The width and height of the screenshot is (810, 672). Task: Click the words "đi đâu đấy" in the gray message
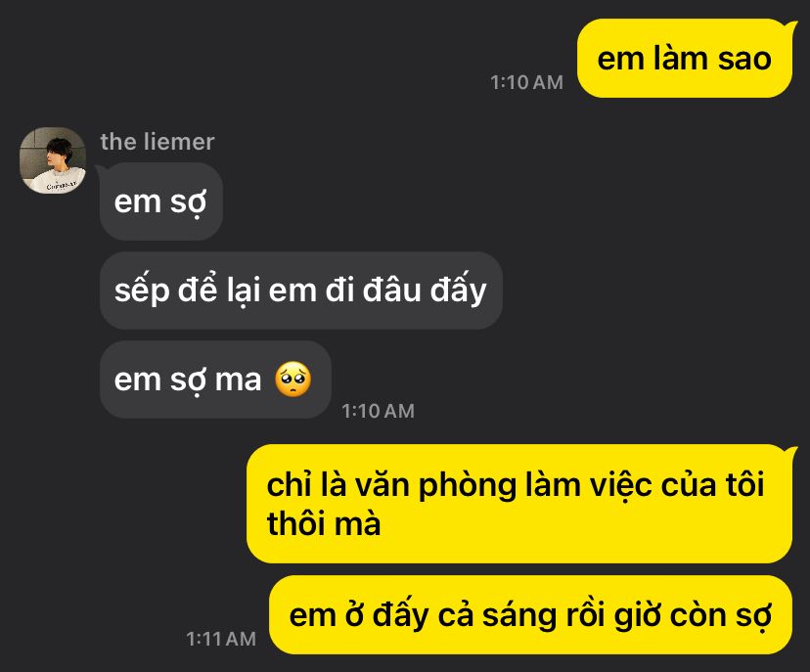tap(406, 291)
